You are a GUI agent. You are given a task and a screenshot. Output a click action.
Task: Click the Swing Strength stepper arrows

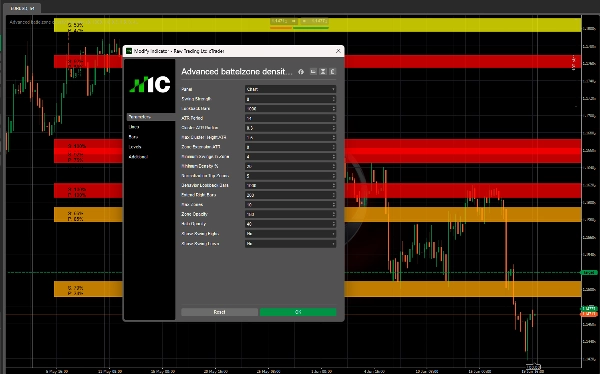tap(334, 99)
